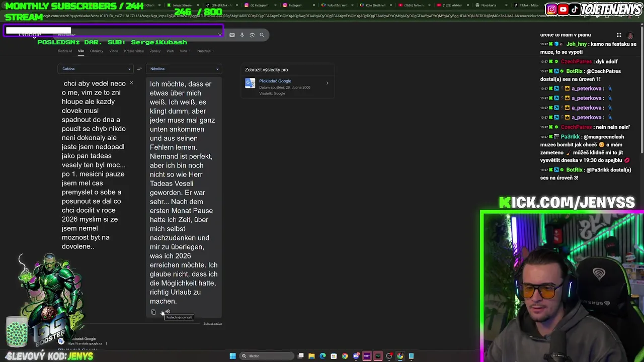Open Discord from the taskbar

click(x=356, y=356)
